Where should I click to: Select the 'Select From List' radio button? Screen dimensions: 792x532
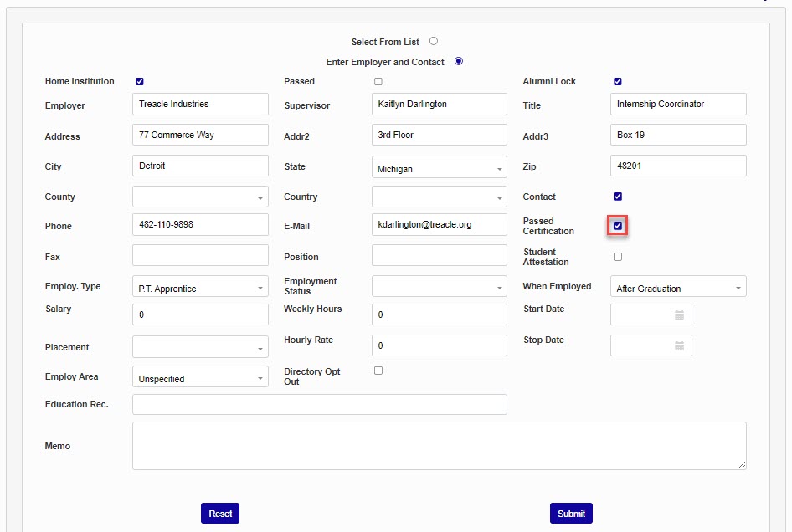click(434, 41)
